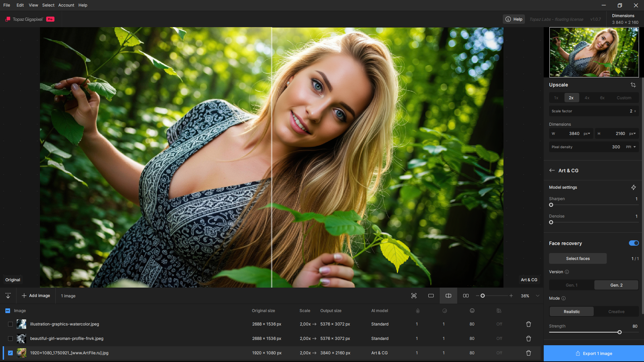This screenshot has height=362, width=644.
Task: Open the zoom percentage dropdown
Action: tap(538, 296)
